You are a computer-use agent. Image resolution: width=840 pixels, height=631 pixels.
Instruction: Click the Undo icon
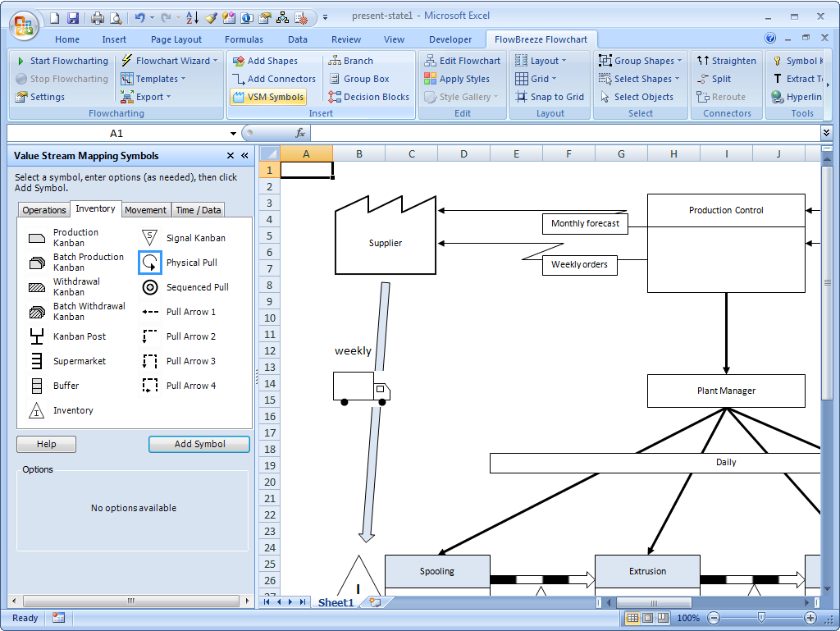coord(139,18)
